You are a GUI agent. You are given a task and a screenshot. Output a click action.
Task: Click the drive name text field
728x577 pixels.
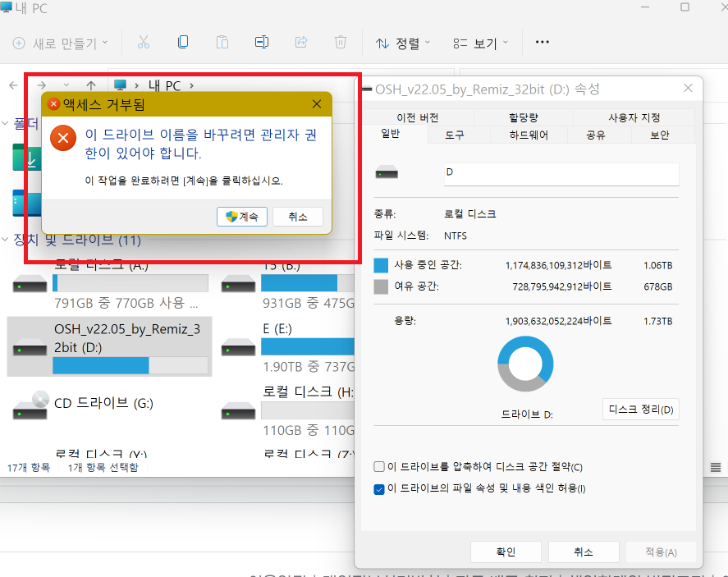(x=561, y=174)
